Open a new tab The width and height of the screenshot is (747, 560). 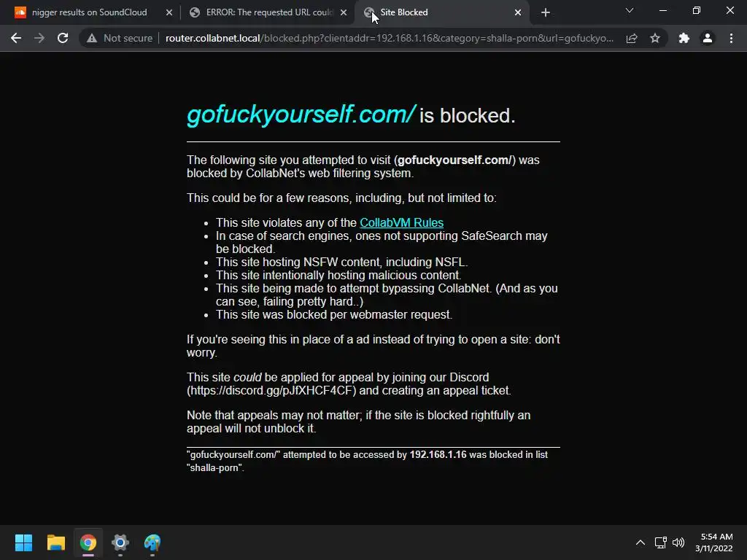tap(546, 12)
